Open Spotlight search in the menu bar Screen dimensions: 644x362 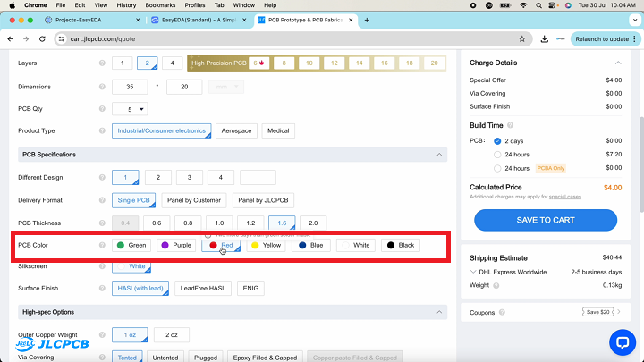[538, 5]
